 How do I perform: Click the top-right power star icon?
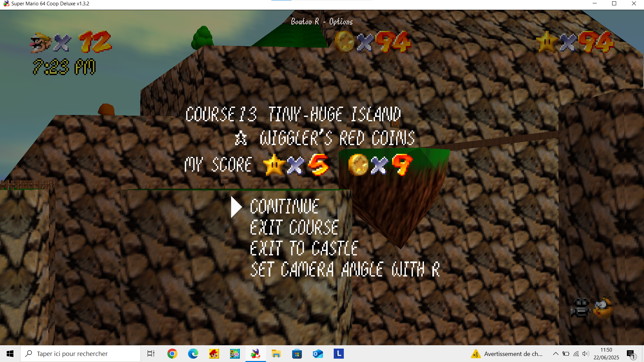click(547, 42)
